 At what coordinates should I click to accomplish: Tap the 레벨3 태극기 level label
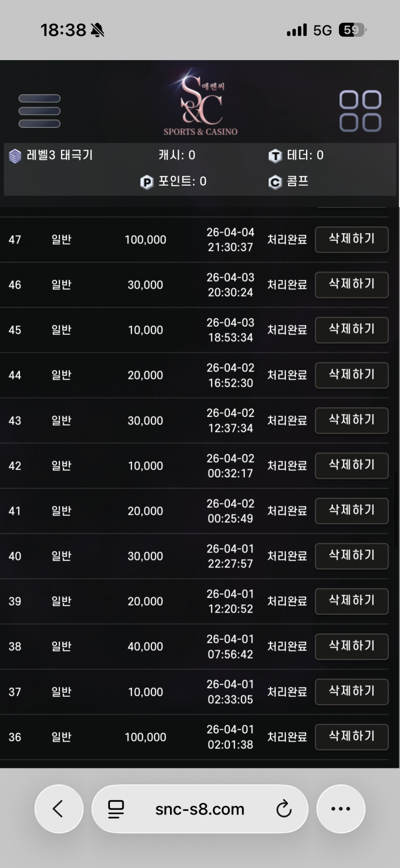click(59, 156)
